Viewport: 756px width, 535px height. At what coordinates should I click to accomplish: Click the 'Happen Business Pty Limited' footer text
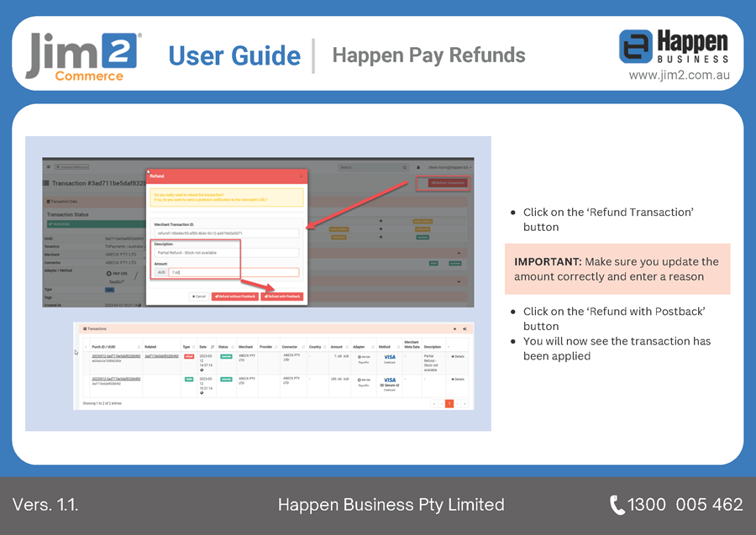pyautogui.click(x=391, y=505)
